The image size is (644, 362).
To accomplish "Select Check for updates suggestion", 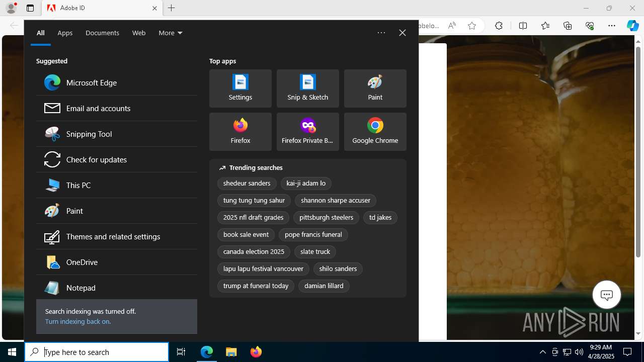I will [117, 159].
